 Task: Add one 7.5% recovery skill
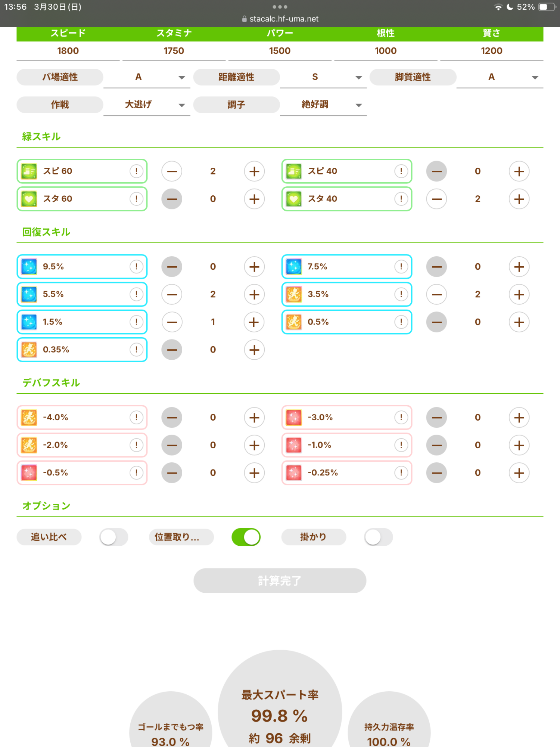[519, 267]
